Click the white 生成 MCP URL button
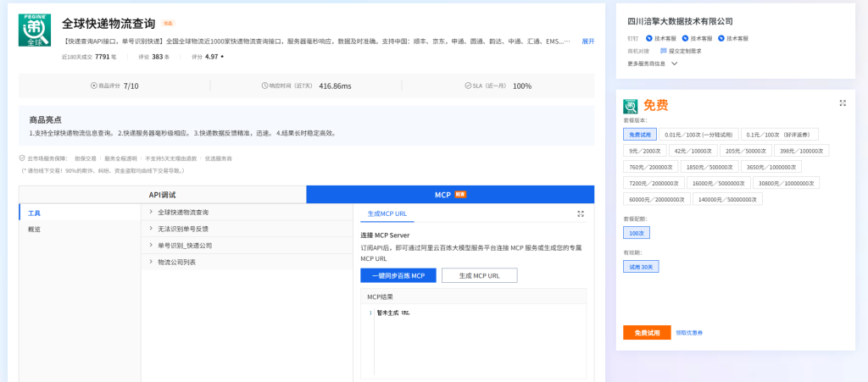 pos(480,275)
